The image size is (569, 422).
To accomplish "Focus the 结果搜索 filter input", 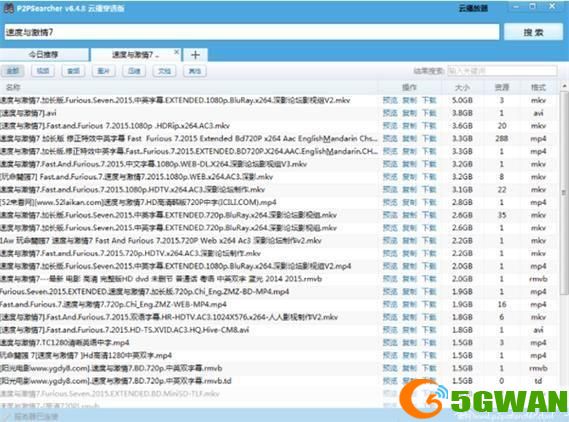I will pyautogui.click(x=502, y=71).
